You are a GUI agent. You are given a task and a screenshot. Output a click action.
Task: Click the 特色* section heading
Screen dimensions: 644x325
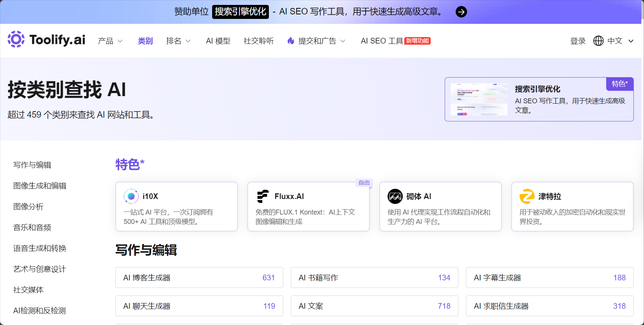[130, 165]
